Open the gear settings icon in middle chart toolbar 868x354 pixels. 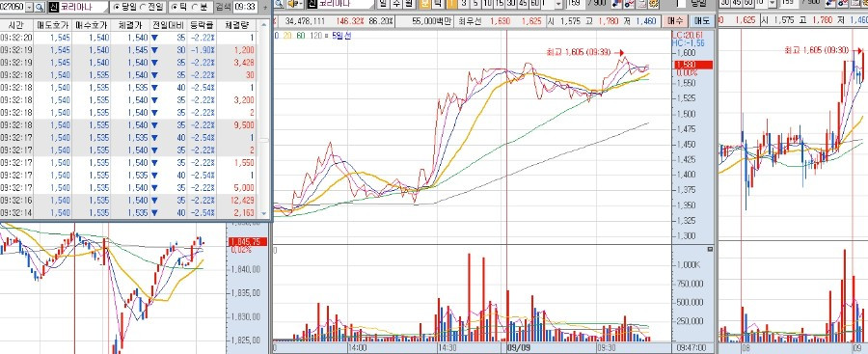click(653, 3)
